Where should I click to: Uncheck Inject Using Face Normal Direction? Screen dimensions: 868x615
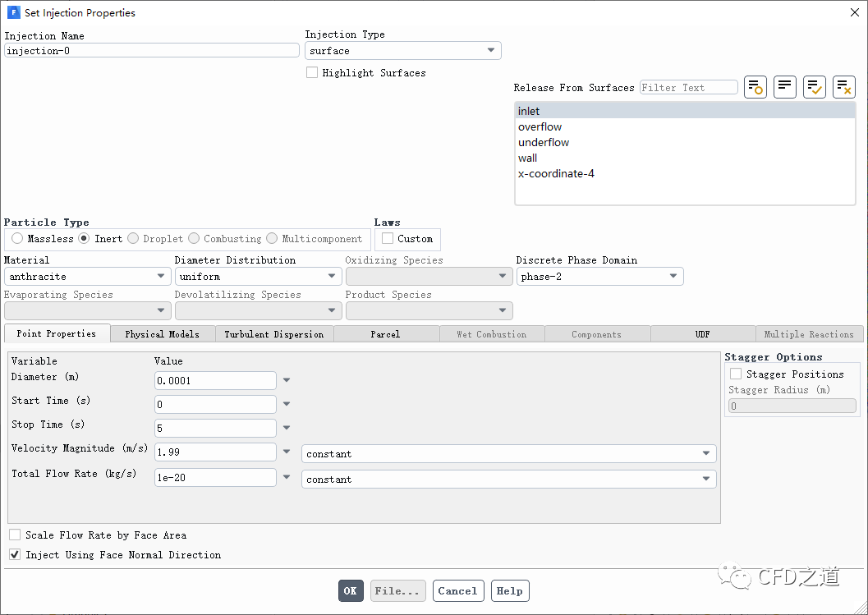15,555
